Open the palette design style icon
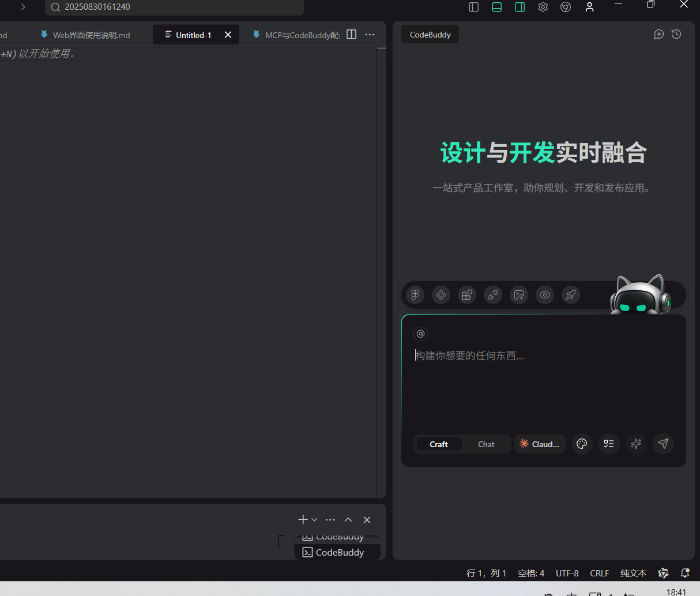Image resolution: width=700 pixels, height=596 pixels. click(582, 444)
